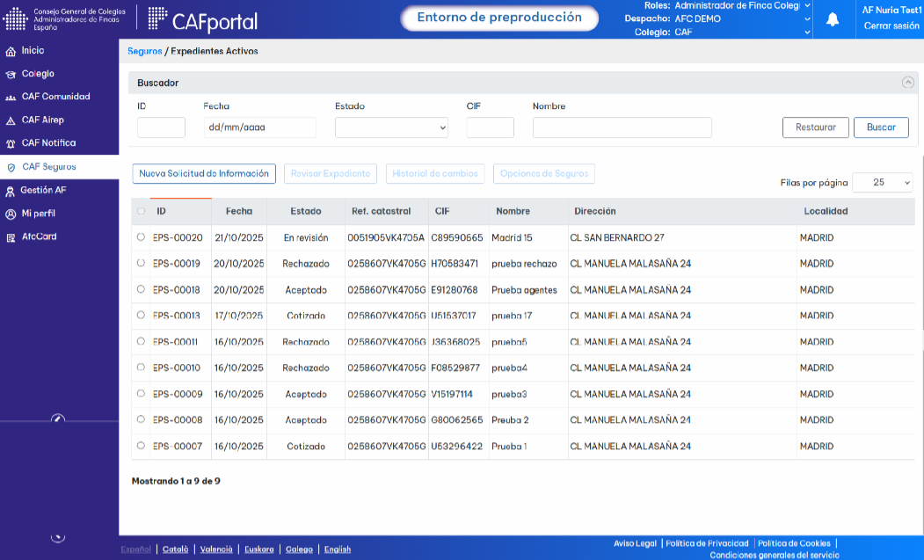Click the Fecha date input field

[260, 127]
